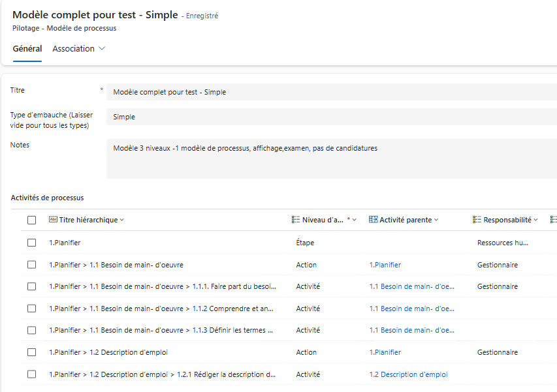Open the 1.Planifier parent link in second row
Screen dimensions: 557x392
[x=385, y=265]
